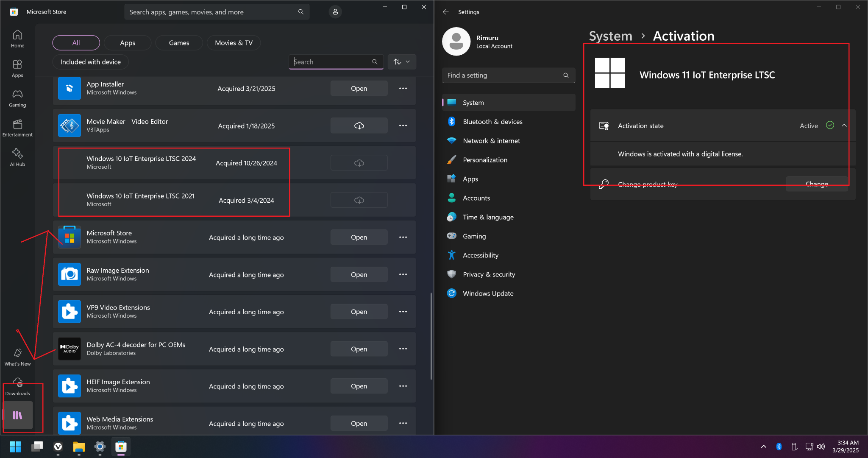Open more options for Microsoft Store row
The width and height of the screenshot is (868, 458).
tap(403, 237)
